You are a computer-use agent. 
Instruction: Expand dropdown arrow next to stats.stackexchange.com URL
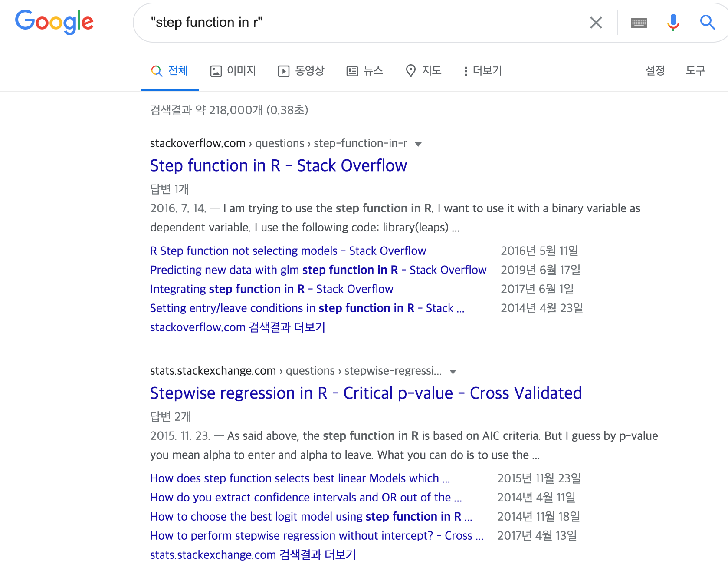coord(453,372)
